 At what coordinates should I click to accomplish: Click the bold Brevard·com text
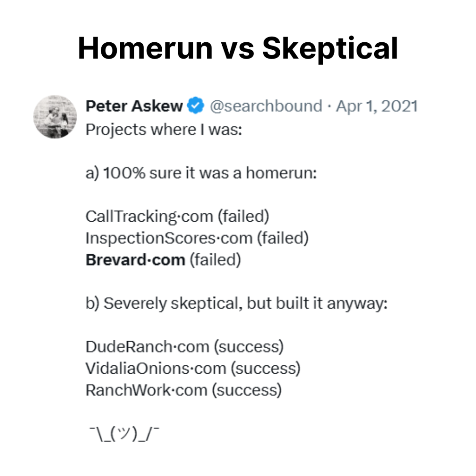click(x=135, y=260)
